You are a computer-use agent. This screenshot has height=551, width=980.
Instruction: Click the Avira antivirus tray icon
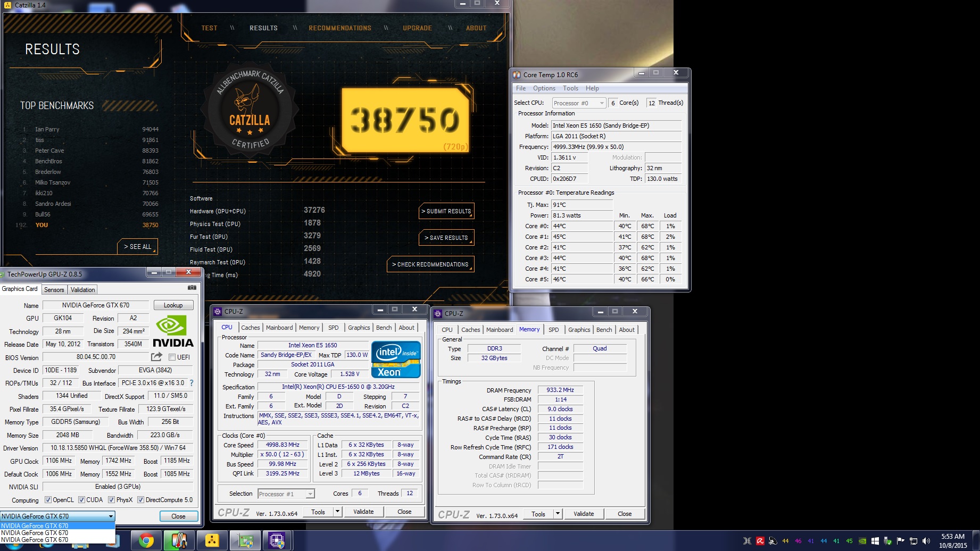coord(760,541)
